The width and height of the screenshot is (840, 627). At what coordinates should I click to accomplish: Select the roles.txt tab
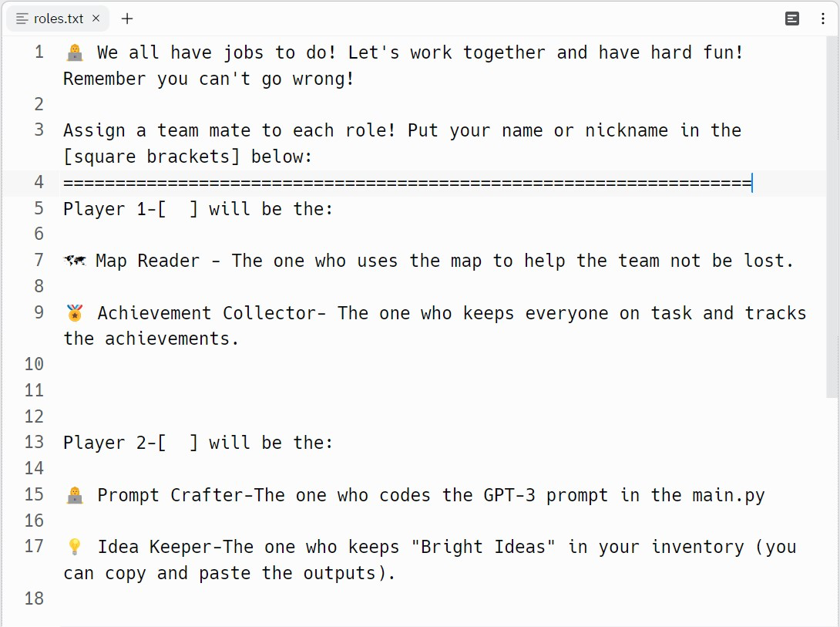58,19
